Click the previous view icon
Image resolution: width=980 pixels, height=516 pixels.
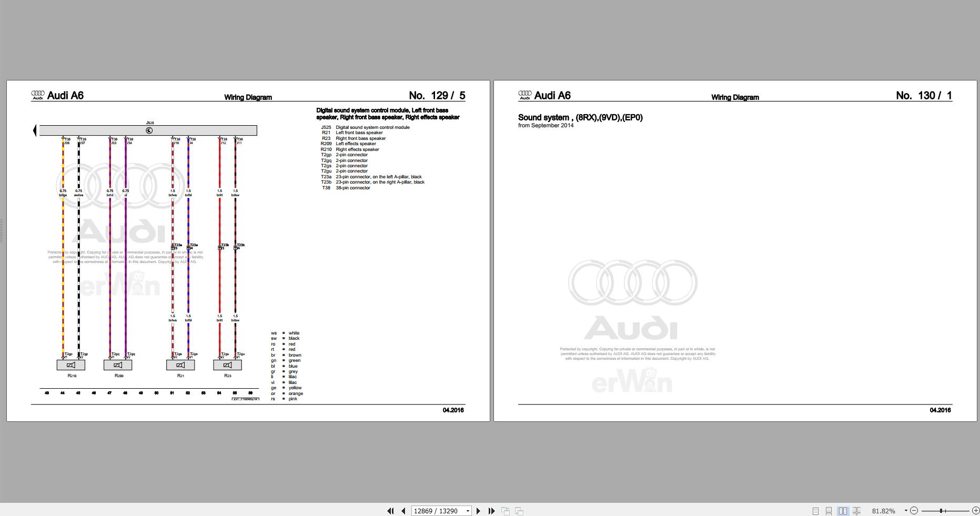[x=506, y=511]
